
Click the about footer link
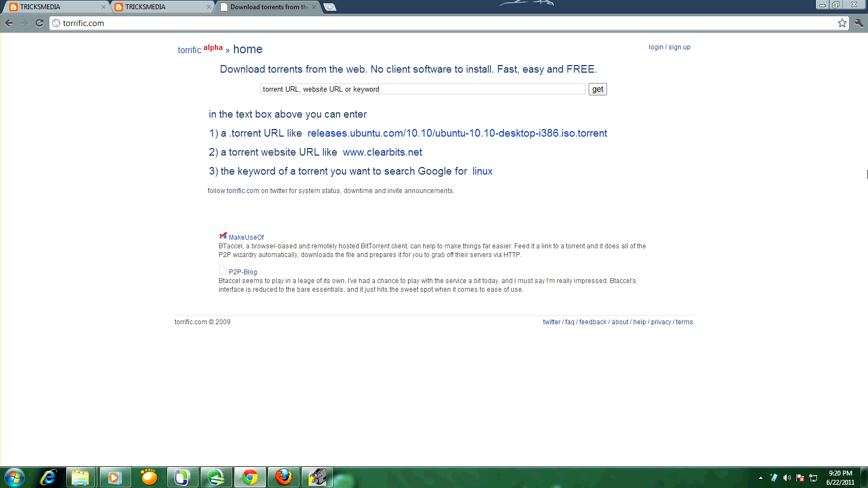coord(620,322)
